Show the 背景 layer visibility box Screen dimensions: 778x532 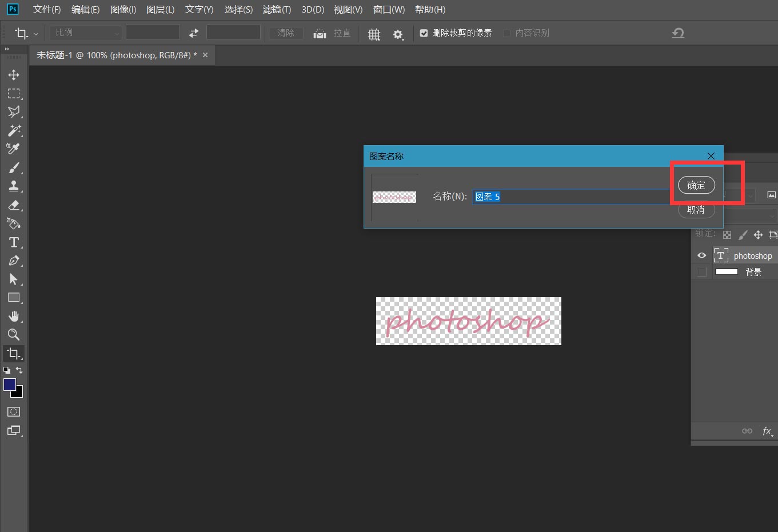pyautogui.click(x=701, y=272)
